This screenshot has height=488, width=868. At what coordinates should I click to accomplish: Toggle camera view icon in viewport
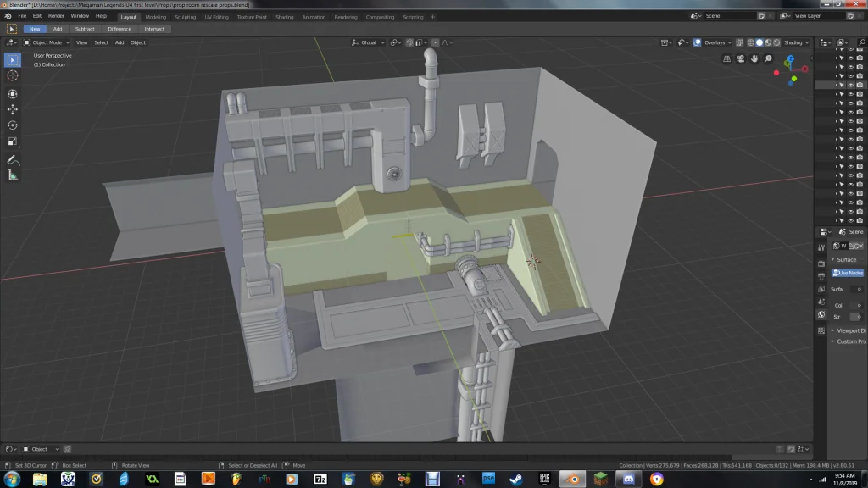(741, 58)
